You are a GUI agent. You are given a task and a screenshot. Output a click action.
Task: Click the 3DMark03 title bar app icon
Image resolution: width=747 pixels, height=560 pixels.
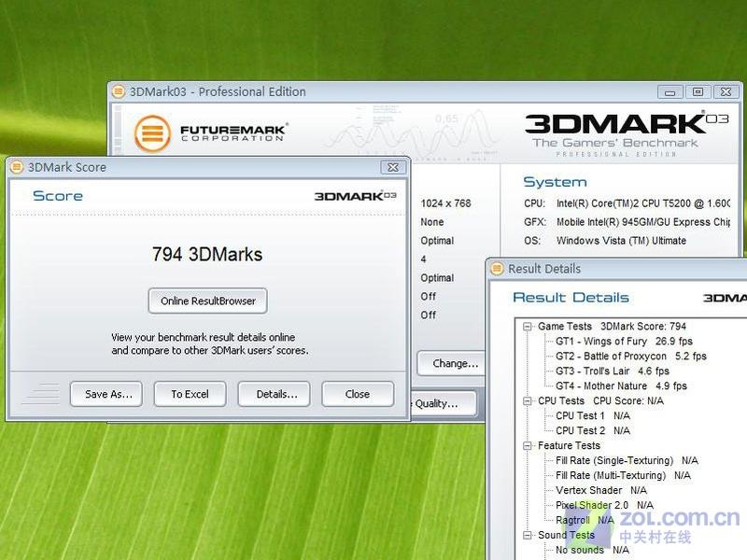point(119,91)
